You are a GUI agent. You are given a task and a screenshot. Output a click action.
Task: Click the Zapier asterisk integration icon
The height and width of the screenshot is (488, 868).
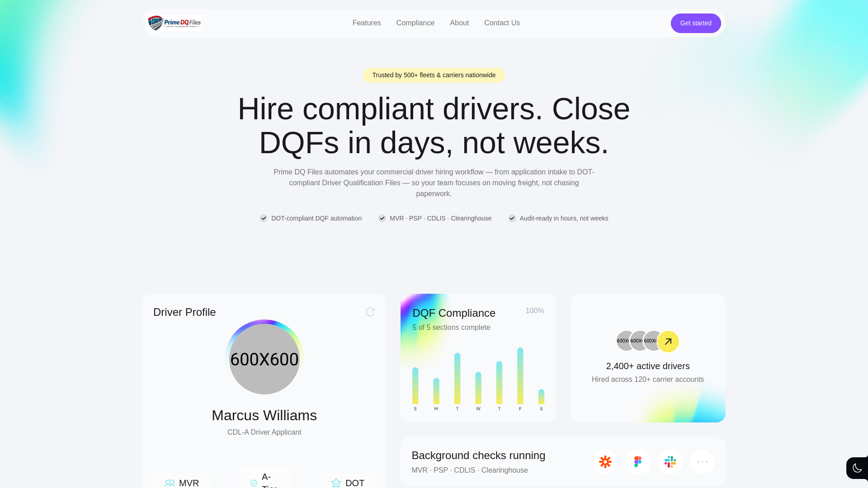pos(605,462)
